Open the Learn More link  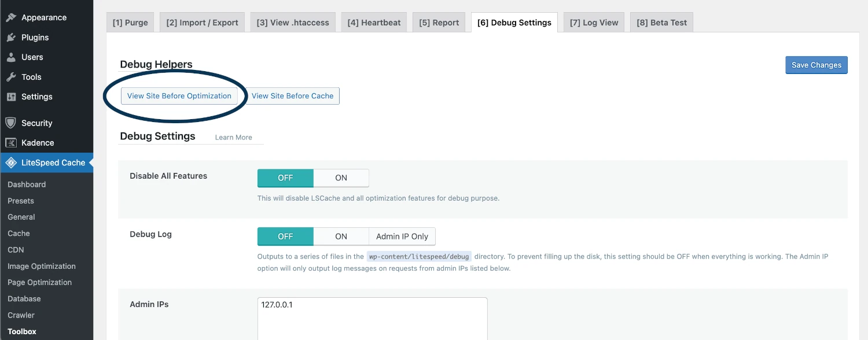(x=234, y=137)
